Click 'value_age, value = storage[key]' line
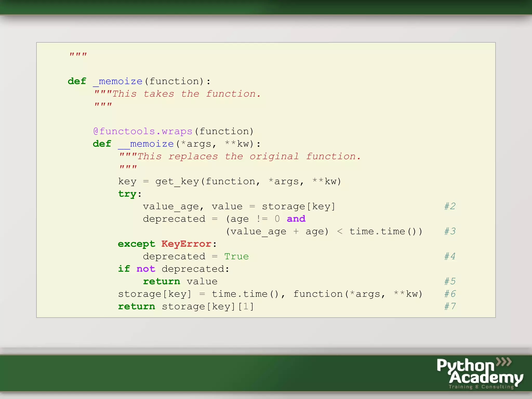532x399 pixels. point(239,207)
